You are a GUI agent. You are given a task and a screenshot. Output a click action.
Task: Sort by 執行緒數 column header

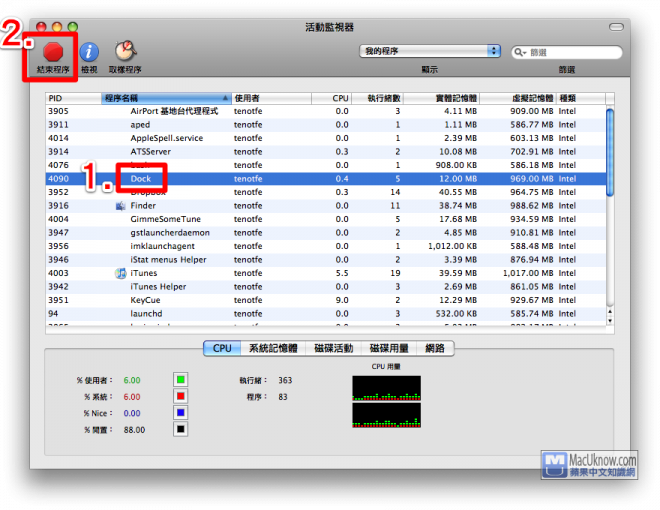point(377,98)
